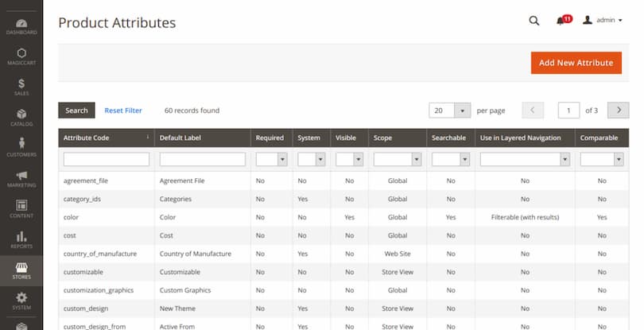The image size is (644, 330).
Task: Open the Use in Layered Navigation filter dropdown
Action: (x=525, y=160)
